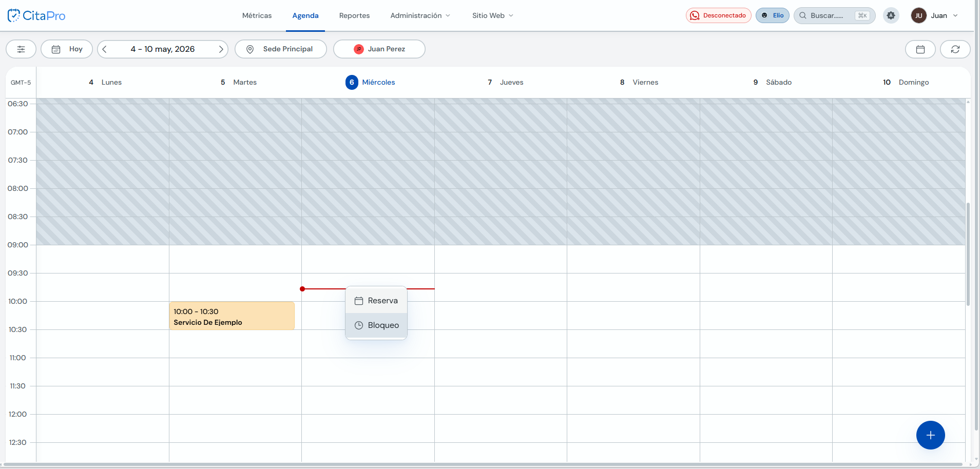Open calendar view icon button
Screen dimensions: 980x469
(920, 49)
